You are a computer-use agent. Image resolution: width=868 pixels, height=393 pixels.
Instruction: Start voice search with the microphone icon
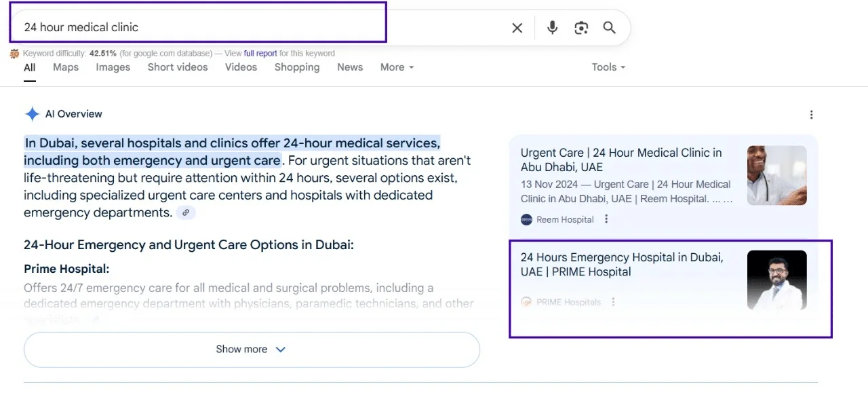(x=553, y=28)
